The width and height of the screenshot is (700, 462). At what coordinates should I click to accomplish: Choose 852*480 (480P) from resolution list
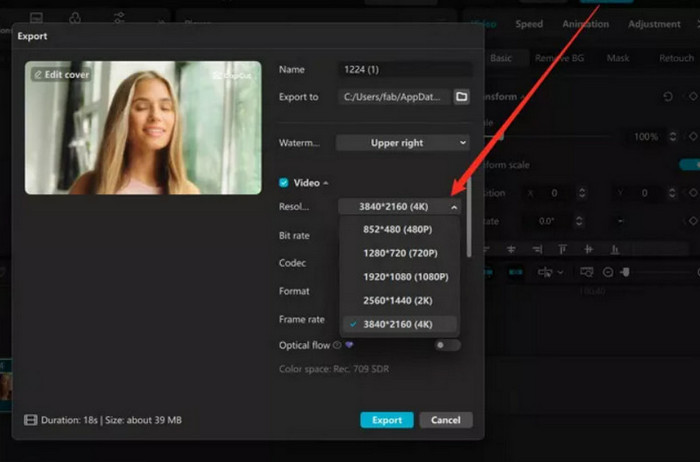pyautogui.click(x=398, y=229)
